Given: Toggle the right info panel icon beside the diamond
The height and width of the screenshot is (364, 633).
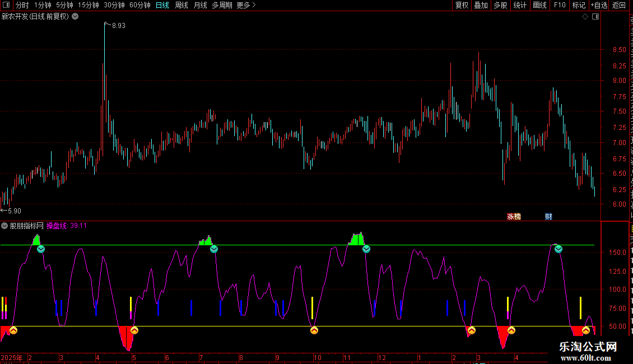Looking at the screenshot, I should [595, 17].
